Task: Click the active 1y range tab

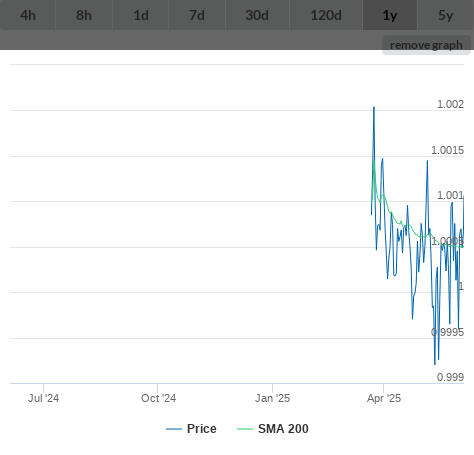Action: click(390, 15)
